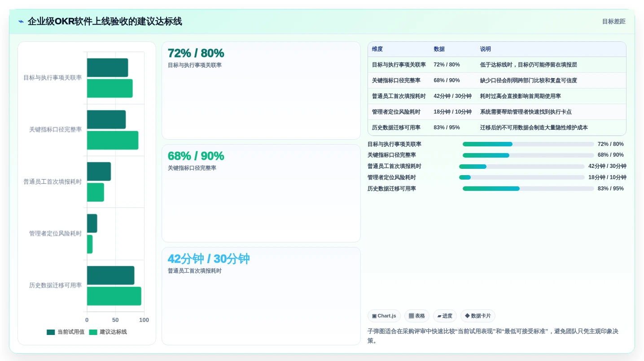Click description 低于达标线时,目标仍可能停留在填报层

click(x=529, y=65)
